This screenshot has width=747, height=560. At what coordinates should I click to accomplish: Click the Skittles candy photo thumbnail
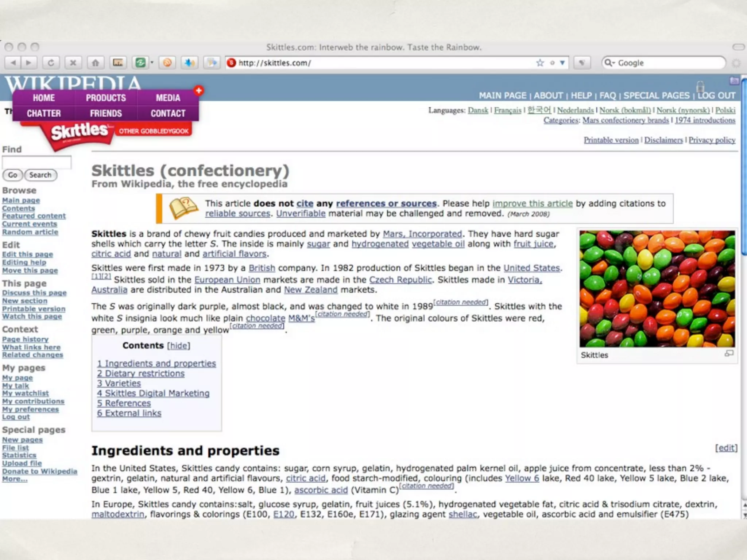[657, 288]
